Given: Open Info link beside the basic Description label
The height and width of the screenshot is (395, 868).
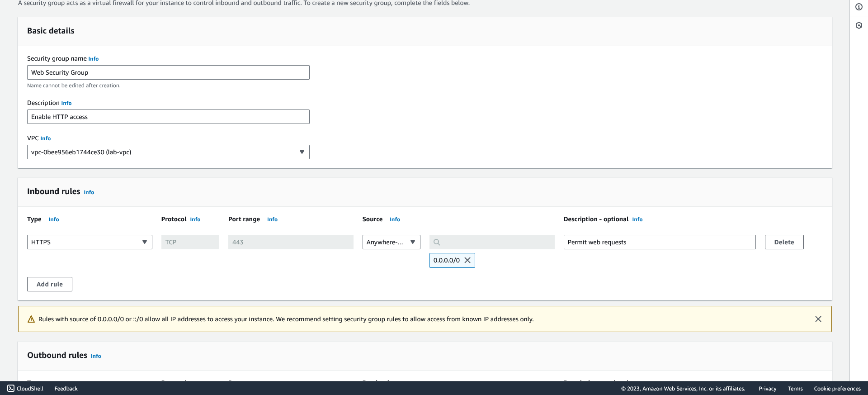Looking at the screenshot, I should pos(66,103).
